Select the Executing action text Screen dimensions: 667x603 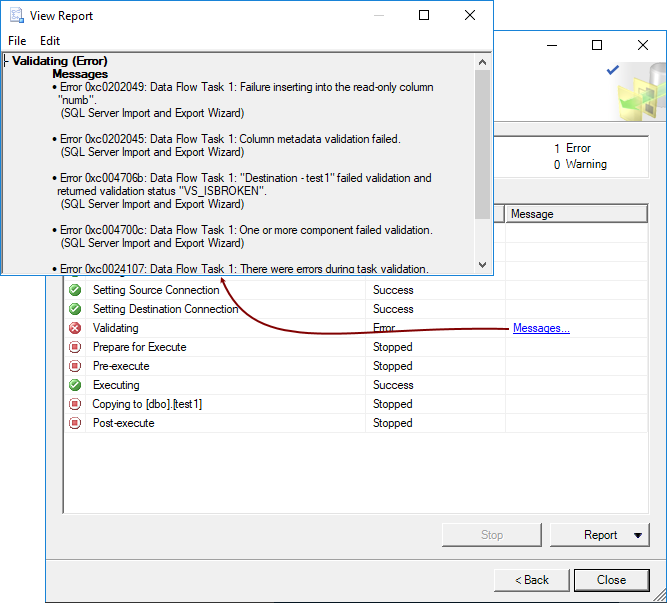[116, 385]
